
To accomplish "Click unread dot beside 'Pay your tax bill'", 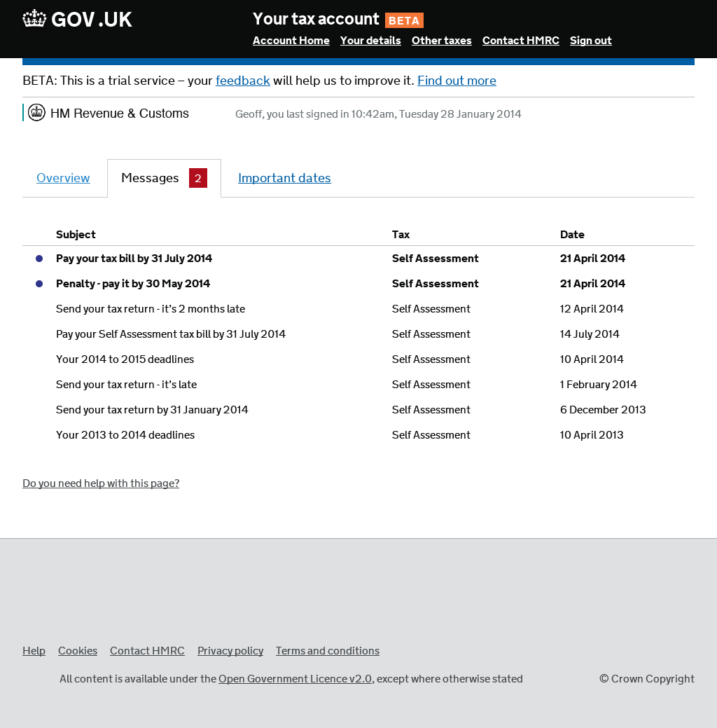I will (39, 259).
